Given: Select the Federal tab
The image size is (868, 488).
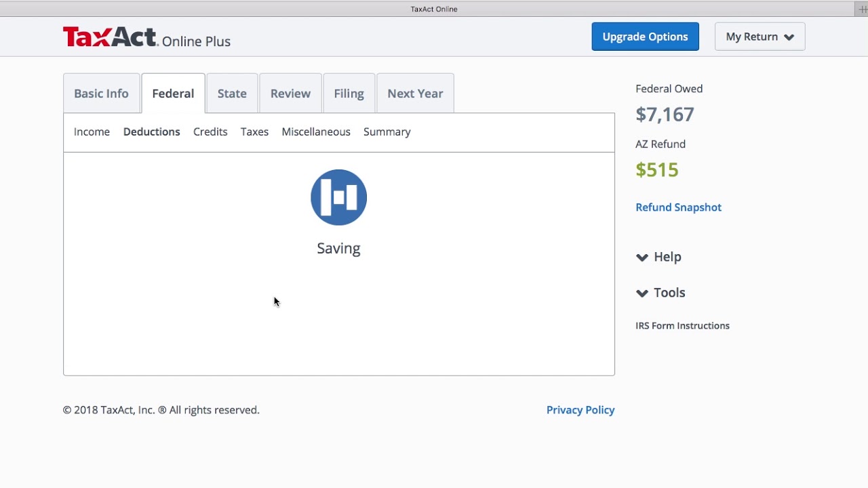Looking at the screenshot, I should tap(173, 94).
